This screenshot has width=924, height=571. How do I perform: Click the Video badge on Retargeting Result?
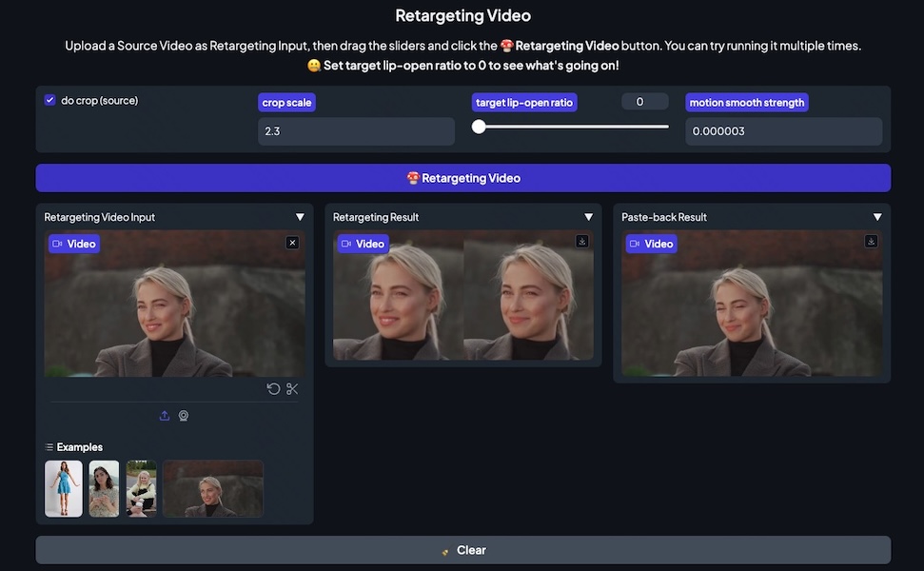click(363, 244)
